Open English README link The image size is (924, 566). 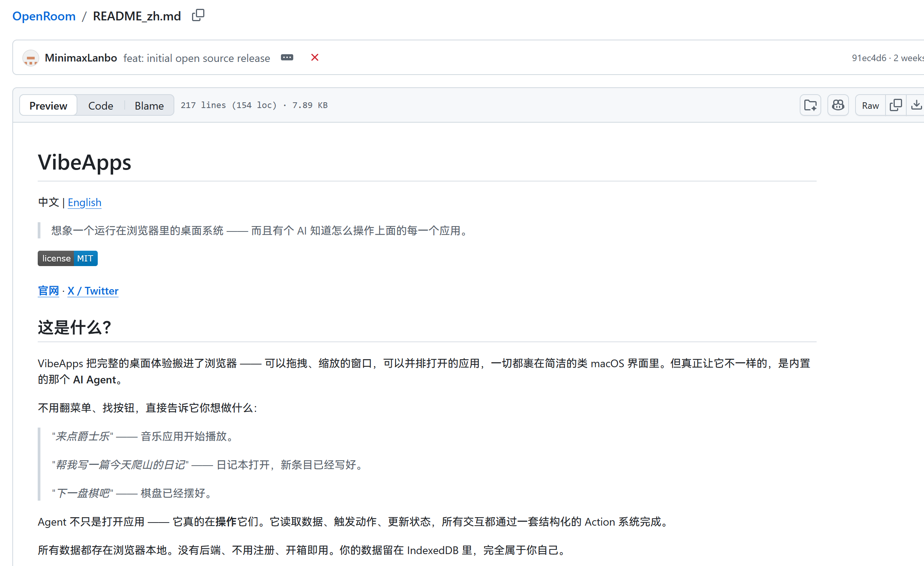point(84,202)
